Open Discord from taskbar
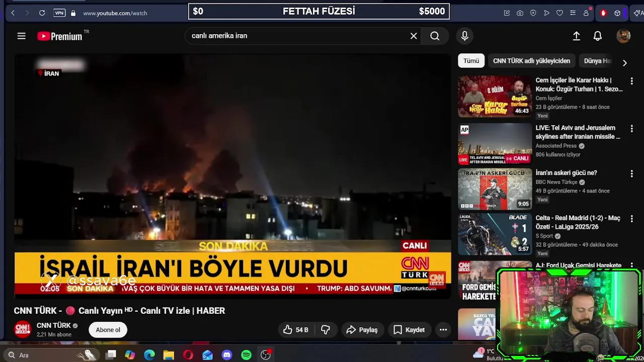 click(227, 355)
